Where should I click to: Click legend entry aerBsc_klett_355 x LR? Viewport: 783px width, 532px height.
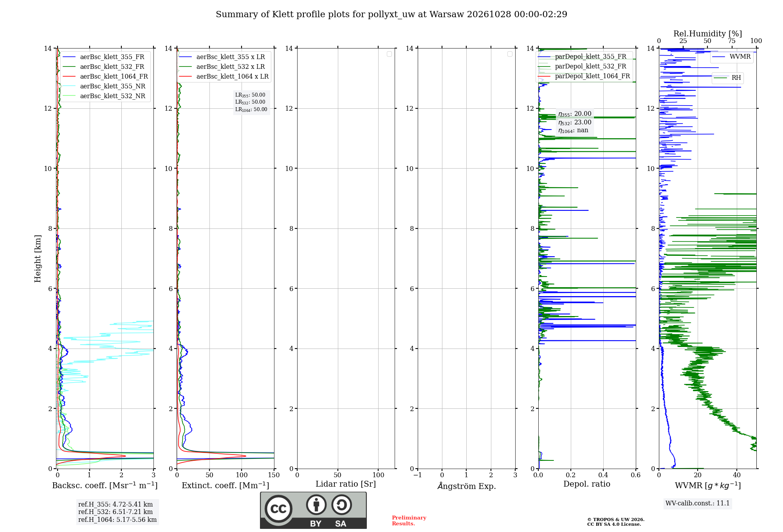coord(222,57)
